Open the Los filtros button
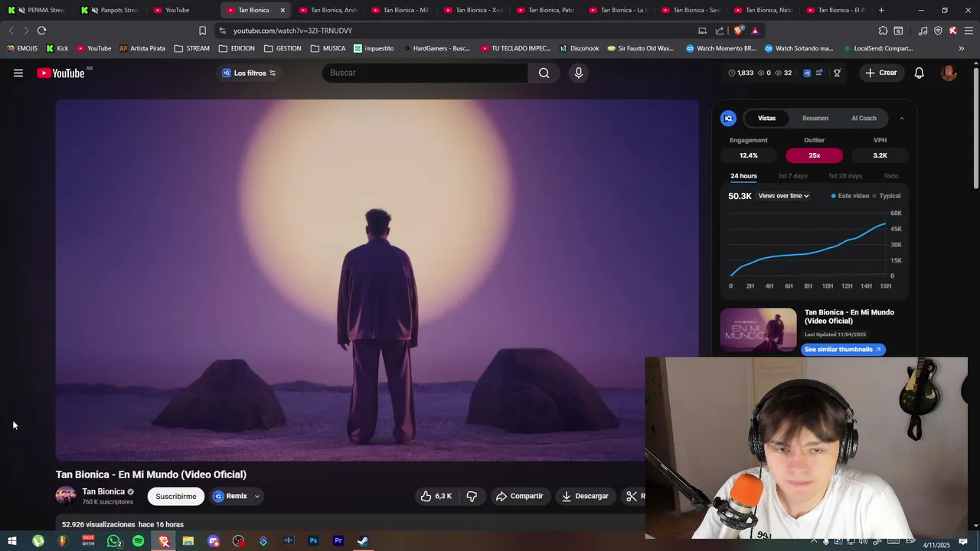 click(249, 73)
